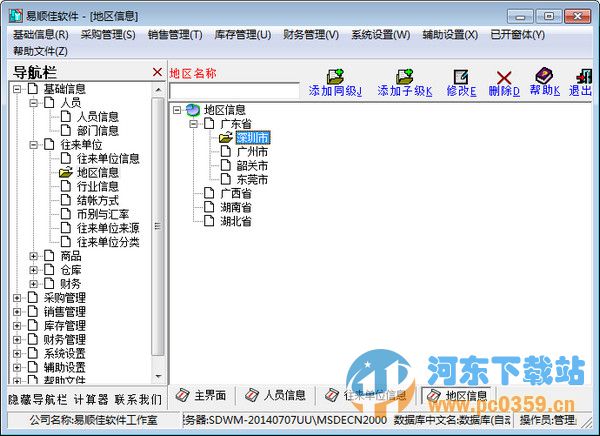
Task: Expand the 仓库 navigation node
Action: 34,270
